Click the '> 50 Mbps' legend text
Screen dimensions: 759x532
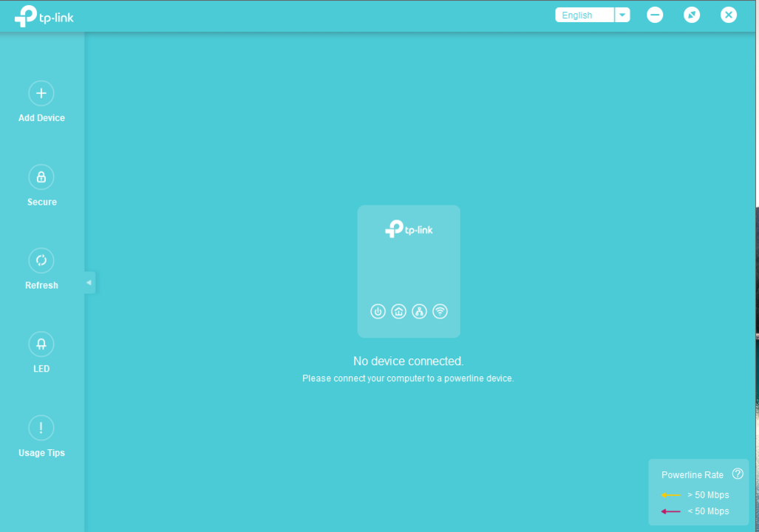click(x=708, y=495)
